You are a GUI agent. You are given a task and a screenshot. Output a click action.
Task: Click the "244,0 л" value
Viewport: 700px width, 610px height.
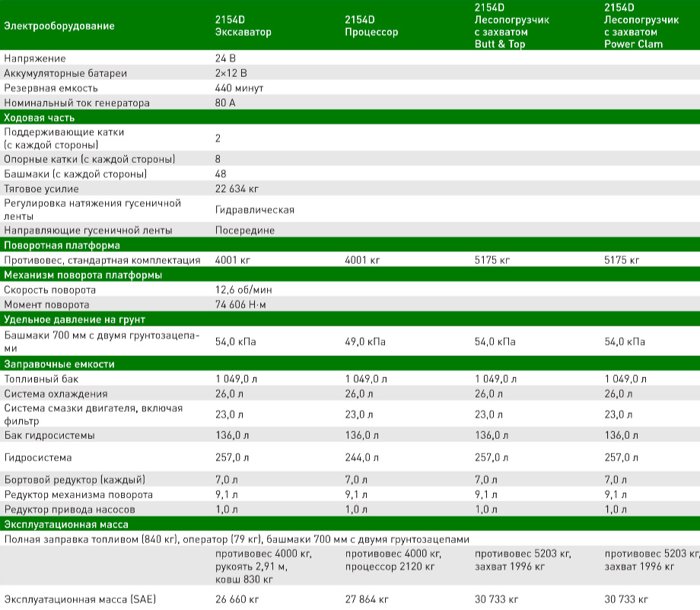click(x=361, y=458)
